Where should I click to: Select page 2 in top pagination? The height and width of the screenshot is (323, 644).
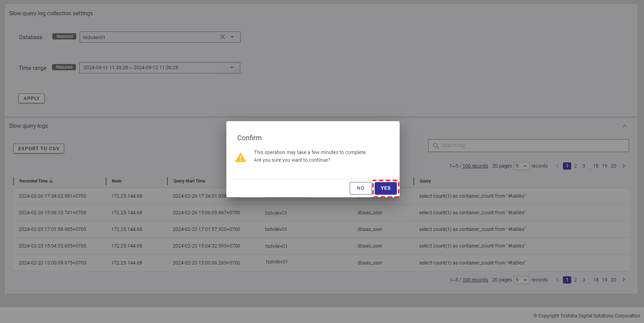point(575,166)
